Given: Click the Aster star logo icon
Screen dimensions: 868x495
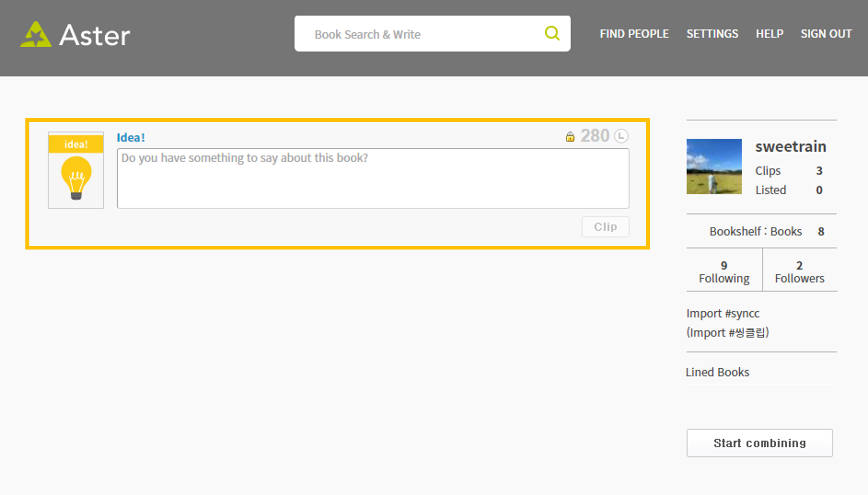Looking at the screenshot, I should (36, 35).
